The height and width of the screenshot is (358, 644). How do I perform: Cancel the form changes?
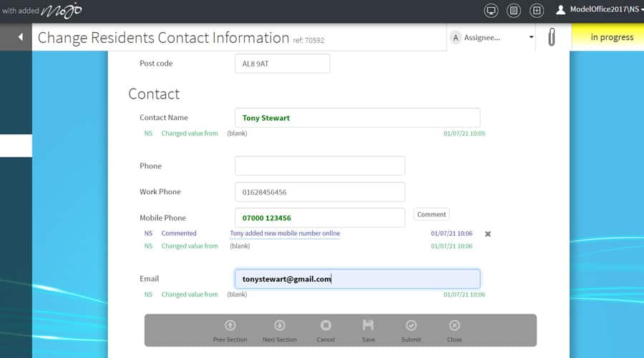326,330
